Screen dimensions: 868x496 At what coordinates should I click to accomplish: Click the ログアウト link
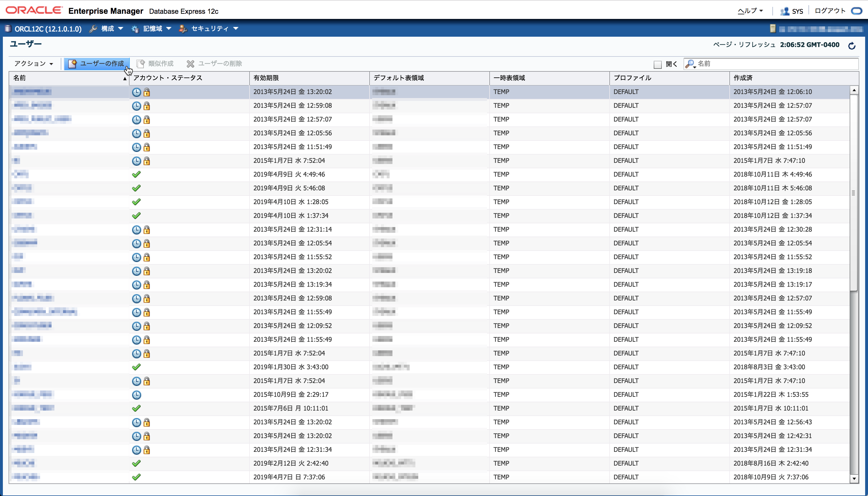pos(830,11)
